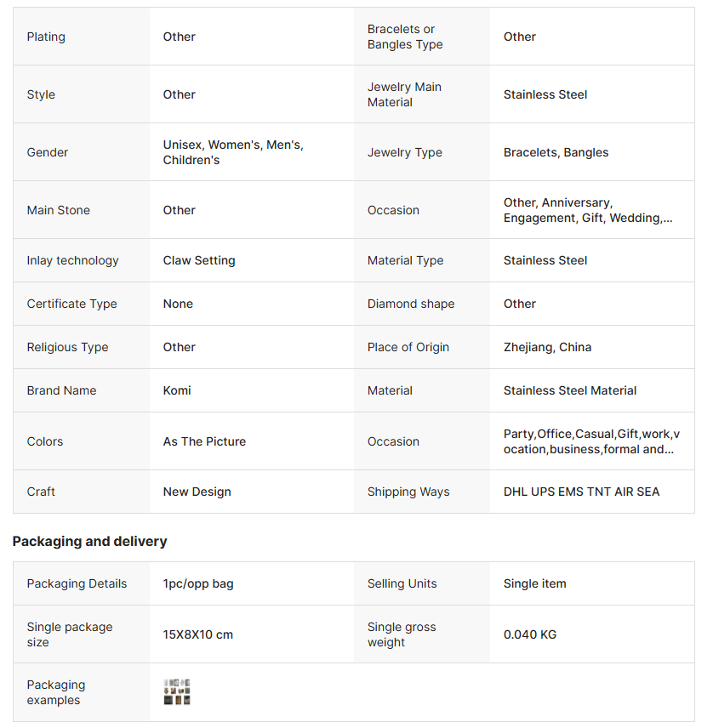The image size is (713, 728).
Task: Click the "Bracelets, Bangles" jewelry type value
Action: pyautogui.click(x=556, y=153)
